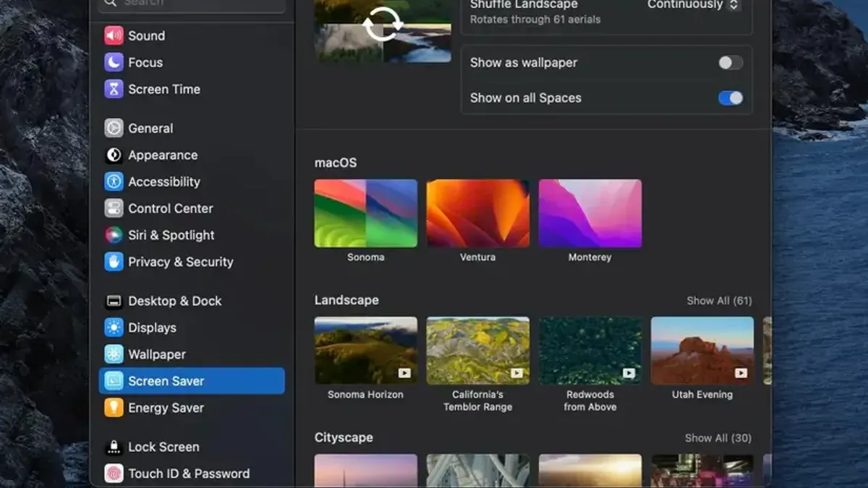Choose the Monterey screen saver thumbnail
The height and width of the screenshot is (488, 868).
point(590,213)
